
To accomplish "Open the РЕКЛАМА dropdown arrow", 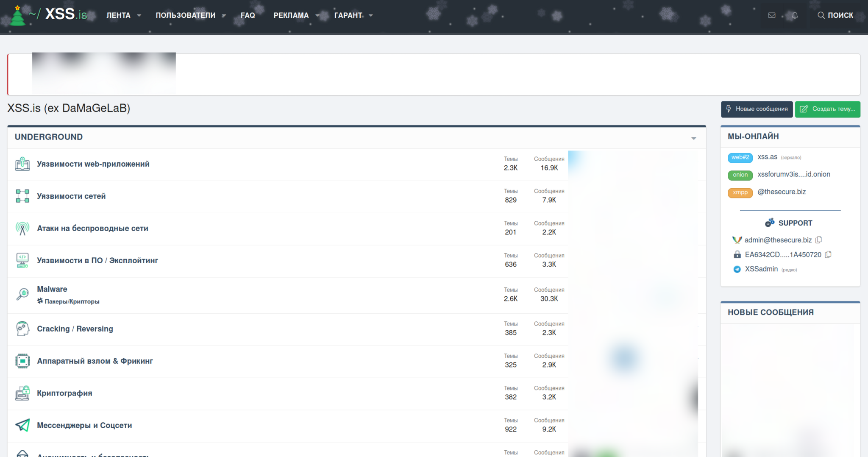I will [x=318, y=15].
